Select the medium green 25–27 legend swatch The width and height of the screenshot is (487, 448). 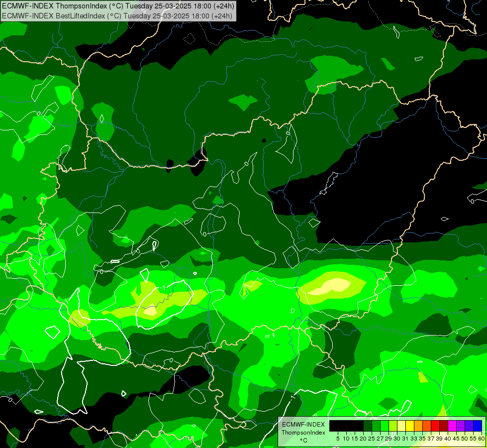tap(376, 426)
